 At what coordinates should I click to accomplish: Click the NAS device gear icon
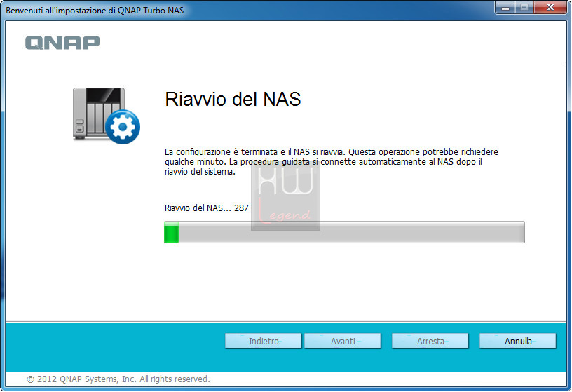(106, 115)
